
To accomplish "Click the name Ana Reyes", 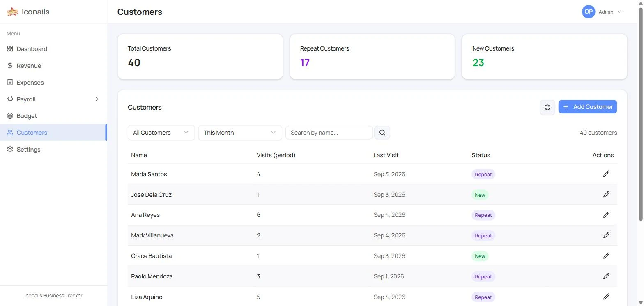I will click(145, 215).
